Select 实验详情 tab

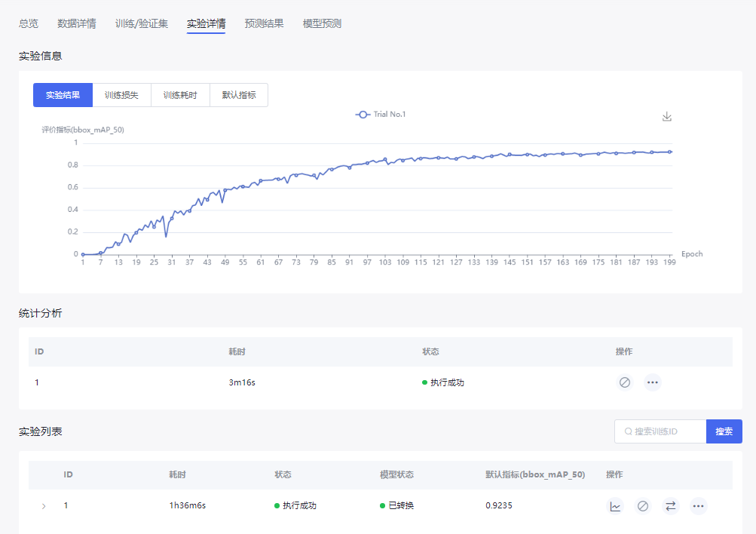click(206, 23)
